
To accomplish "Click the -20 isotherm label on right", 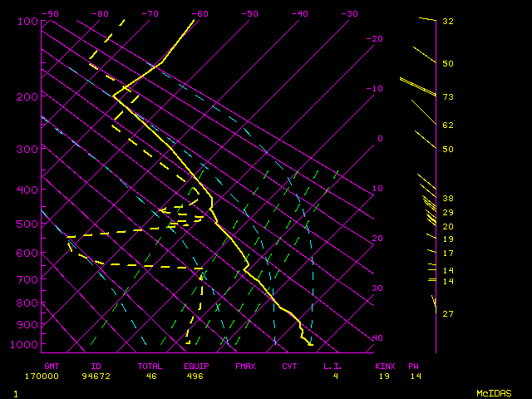I will point(375,39).
